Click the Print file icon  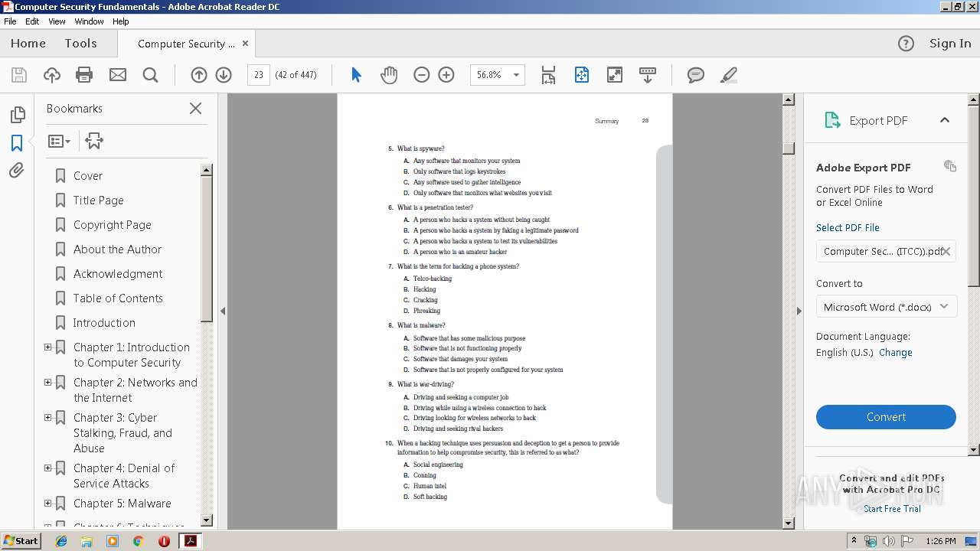tap(84, 75)
